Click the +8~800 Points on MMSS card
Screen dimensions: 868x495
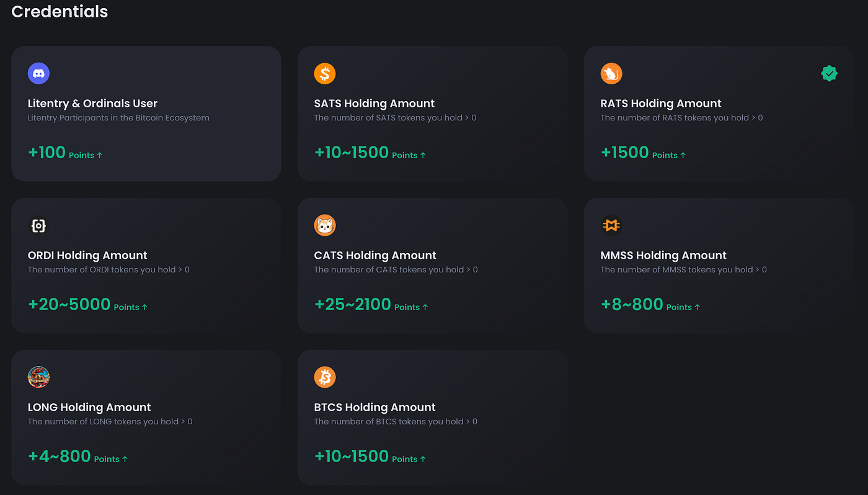pos(650,305)
